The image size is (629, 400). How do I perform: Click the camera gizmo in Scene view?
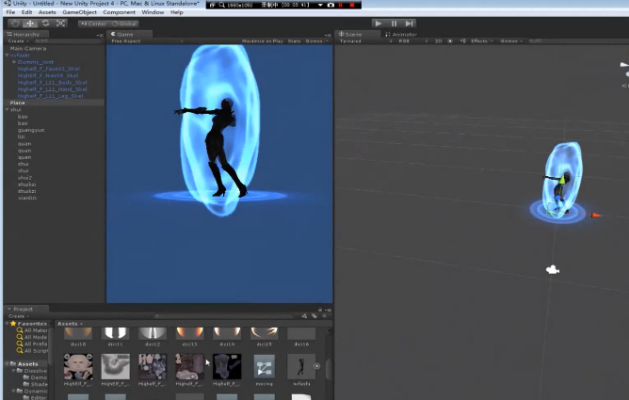point(553,270)
